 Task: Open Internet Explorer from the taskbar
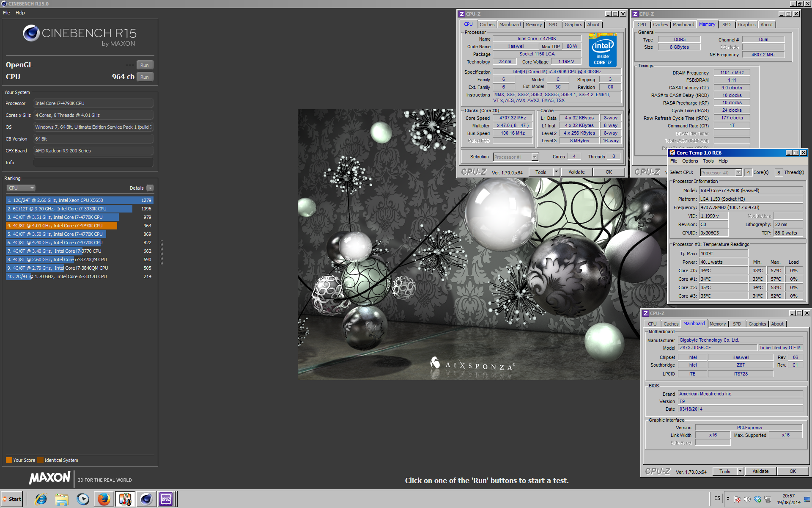coord(41,499)
